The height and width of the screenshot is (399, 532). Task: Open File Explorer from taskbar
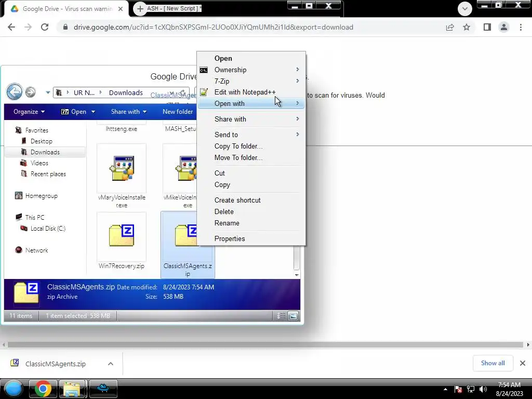click(72, 389)
